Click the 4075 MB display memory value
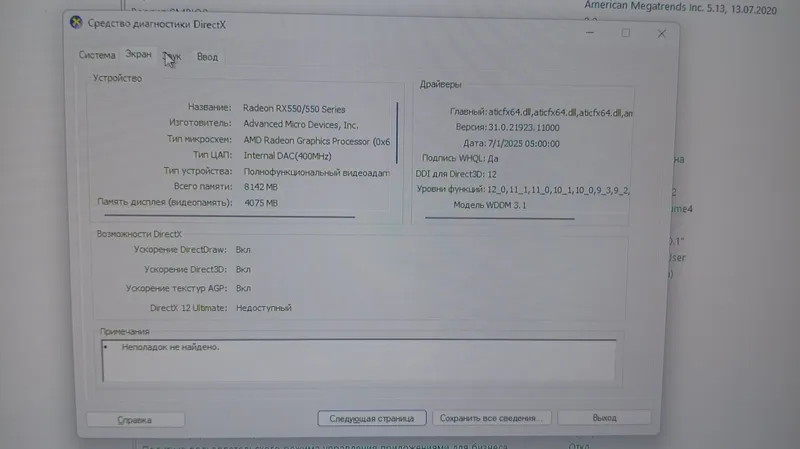The height and width of the screenshot is (449, 800). (x=261, y=203)
